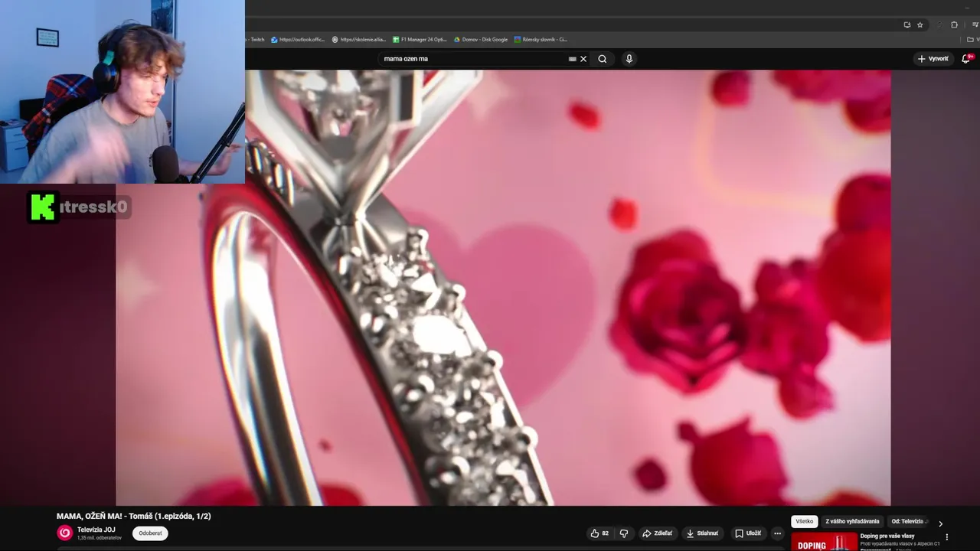Click the YouTube search magnifier button
Screen dimensions: 980x551
click(603, 59)
